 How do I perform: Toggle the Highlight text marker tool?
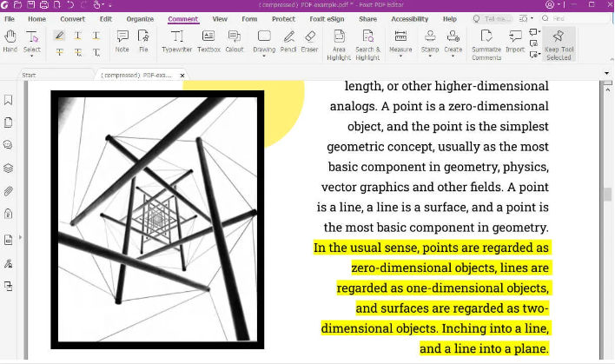click(59, 36)
